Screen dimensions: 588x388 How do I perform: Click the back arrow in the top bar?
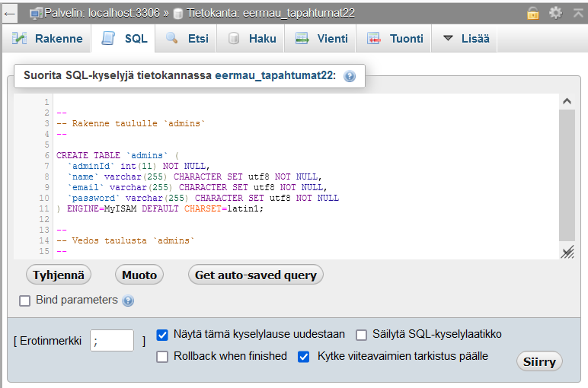coord(11,13)
